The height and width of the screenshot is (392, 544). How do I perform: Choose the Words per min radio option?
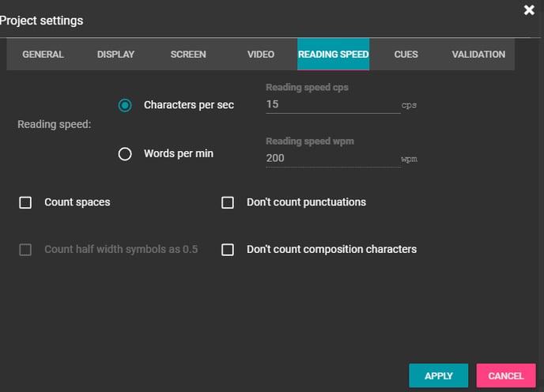[125, 154]
